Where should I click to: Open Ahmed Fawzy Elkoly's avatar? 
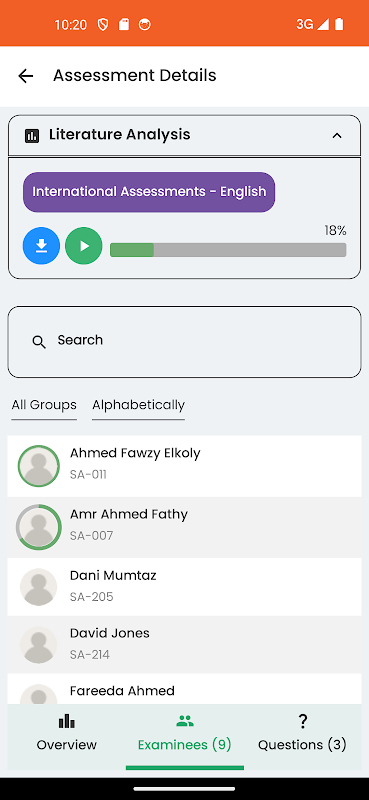[39, 466]
